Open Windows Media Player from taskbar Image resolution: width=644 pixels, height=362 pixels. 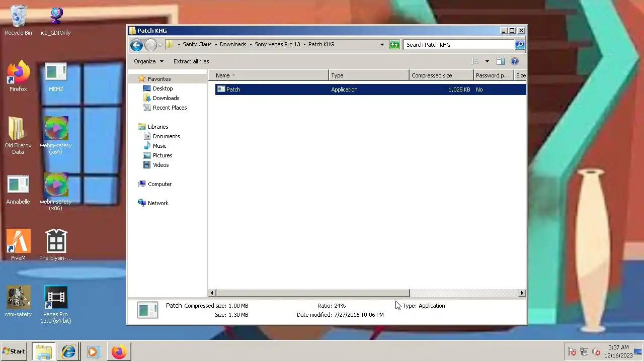(x=94, y=352)
